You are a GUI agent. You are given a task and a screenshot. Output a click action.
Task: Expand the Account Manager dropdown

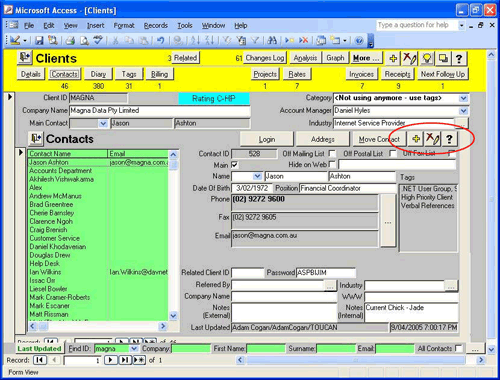pyautogui.click(x=463, y=111)
